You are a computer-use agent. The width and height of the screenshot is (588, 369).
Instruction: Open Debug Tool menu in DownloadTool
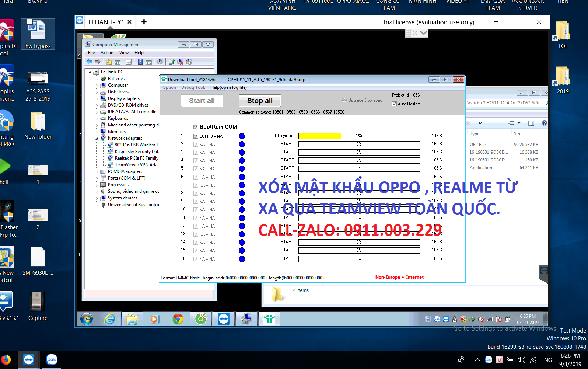coord(193,87)
